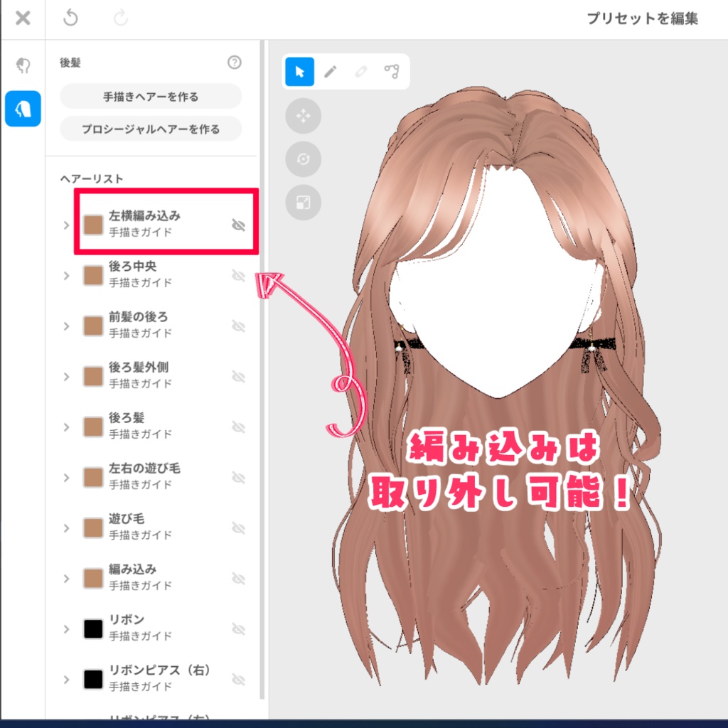The width and height of the screenshot is (728, 728).
Task: Expand the 遊び毛 hair group
Action: click(66, 528)
